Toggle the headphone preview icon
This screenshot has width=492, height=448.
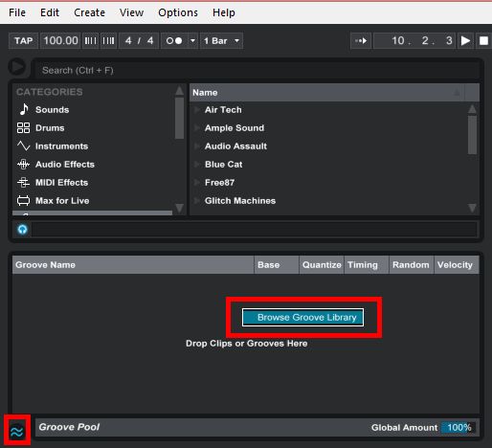pyautogui.click(x=22, y=230)
